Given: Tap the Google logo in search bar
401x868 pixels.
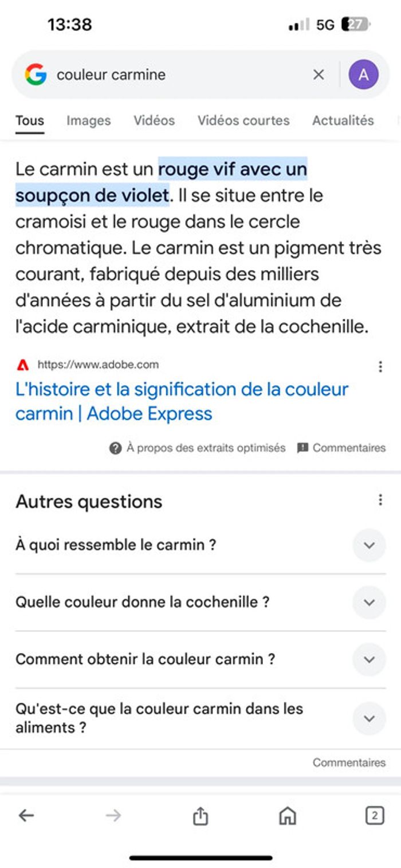Looking at the screenshot, I should coord(36,75).
